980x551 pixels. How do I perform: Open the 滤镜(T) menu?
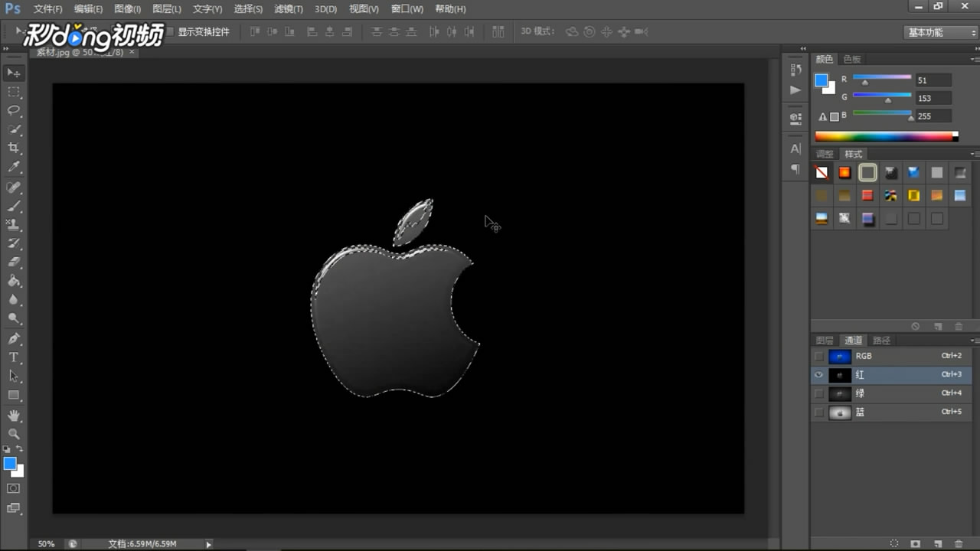pos(289,9)
